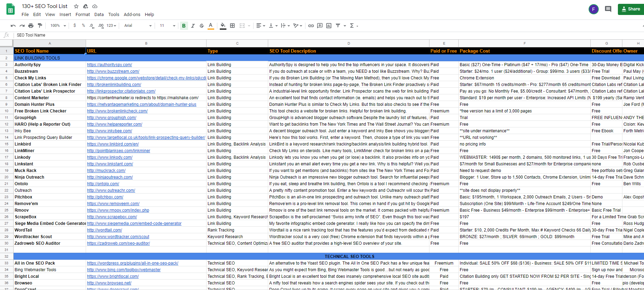Open the zoom 100% dropdown
The height and width of the screenshot is (290, 644).
point(58,26)
